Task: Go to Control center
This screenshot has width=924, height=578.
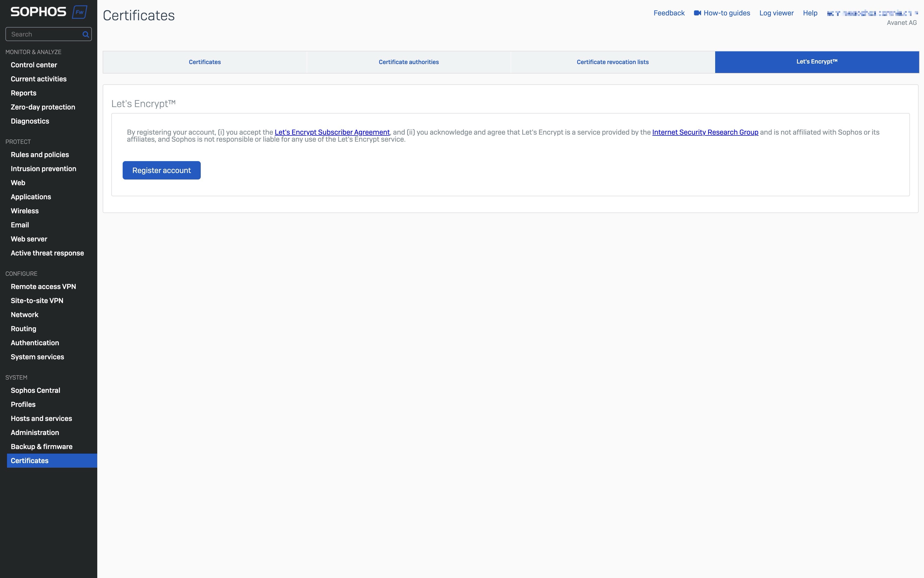Action: tap(34, 65)
